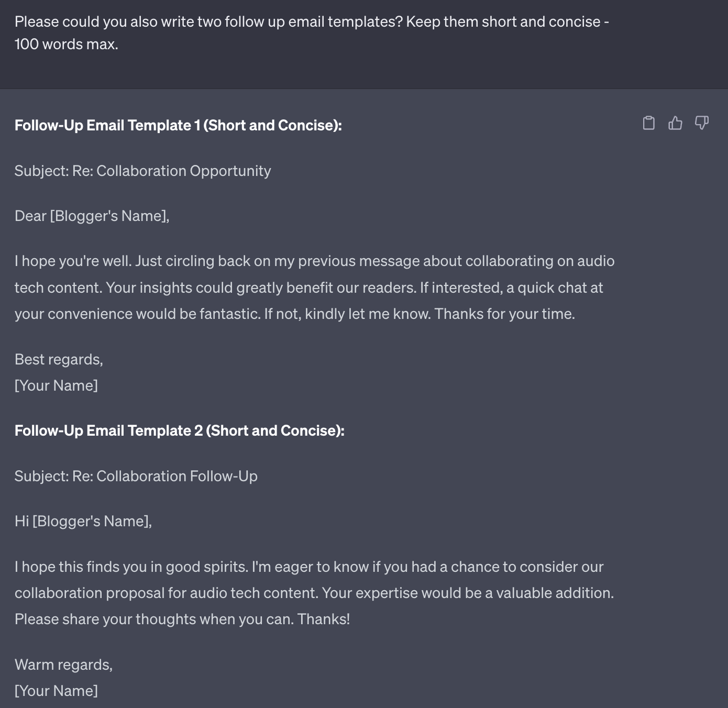Click "[Your Name]" below Warm regards
Image resolution: width=728 pixels, height=708 pixels.
click(x=56, y=691)
